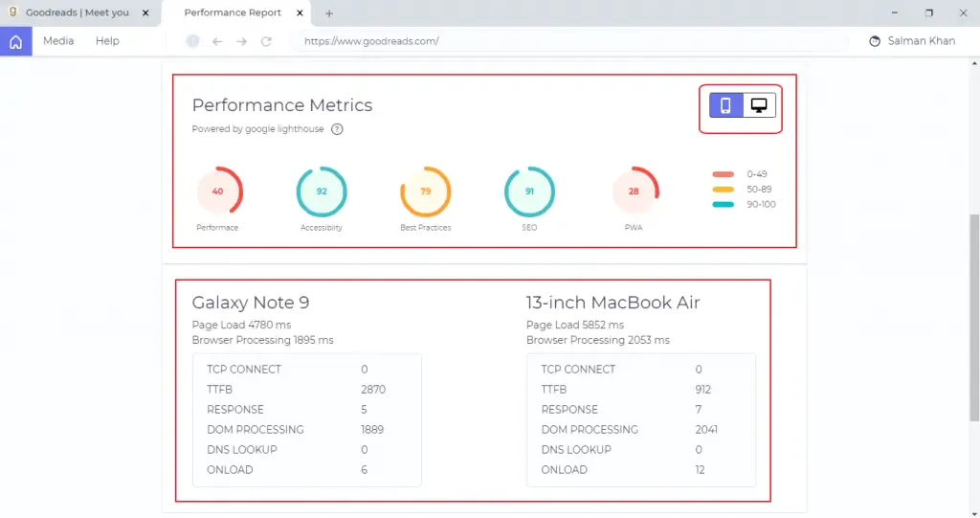The image size is (980, 518).
Task: Click the Performance score gauge showing 40
Action: (218, 191)
